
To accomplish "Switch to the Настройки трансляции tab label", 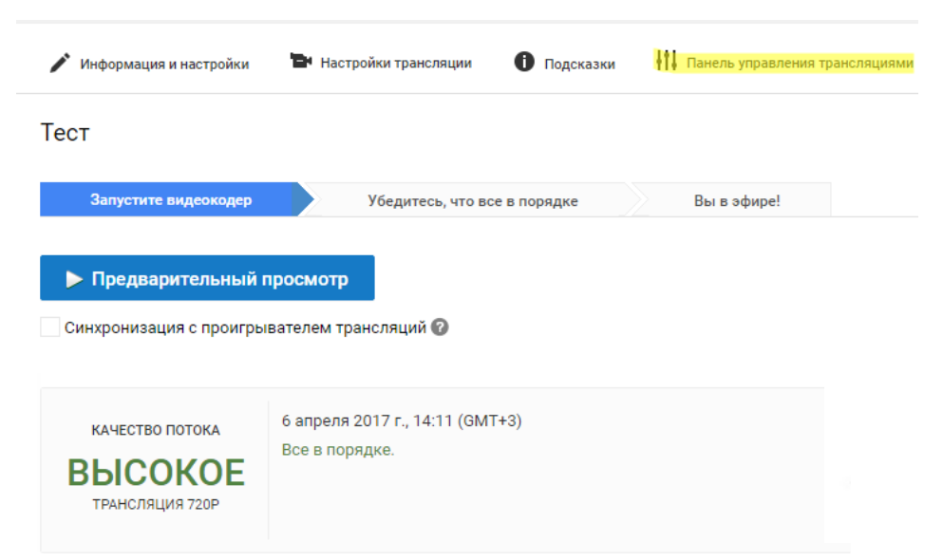I will point(396,64).
